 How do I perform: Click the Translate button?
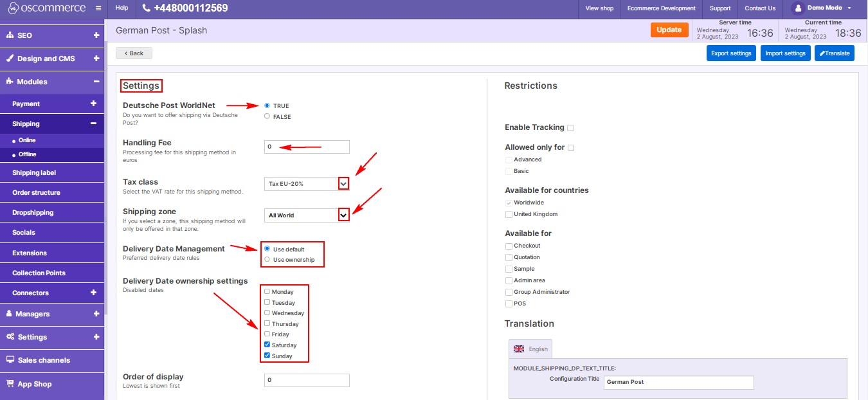pos(835,53)
